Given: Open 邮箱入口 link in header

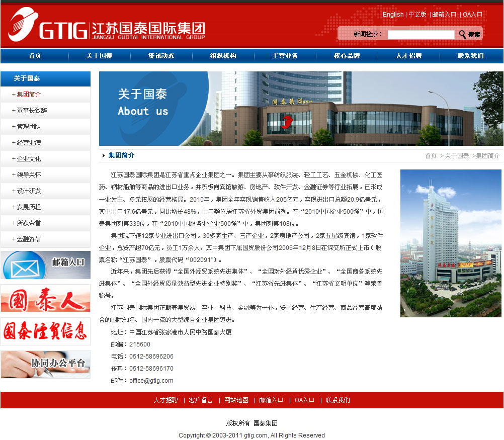Looking at the screenshot, I should 444,15.
